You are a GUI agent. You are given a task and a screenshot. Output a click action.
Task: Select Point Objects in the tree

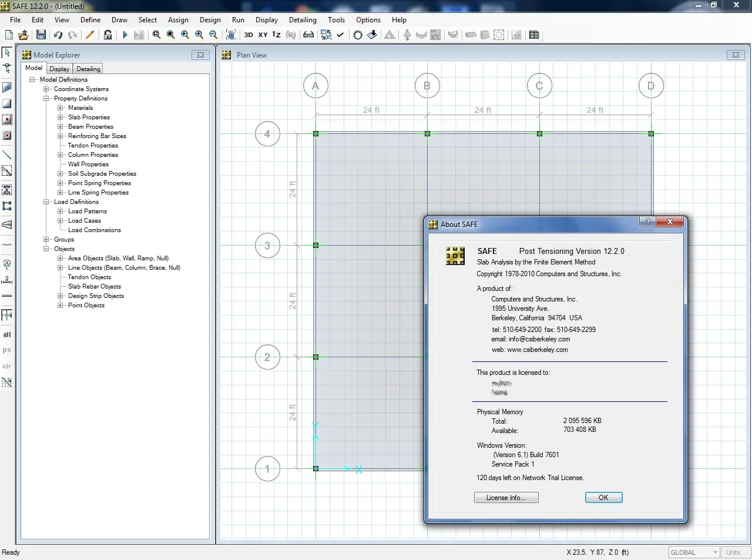pyautogui.click(x=86, y=305)
